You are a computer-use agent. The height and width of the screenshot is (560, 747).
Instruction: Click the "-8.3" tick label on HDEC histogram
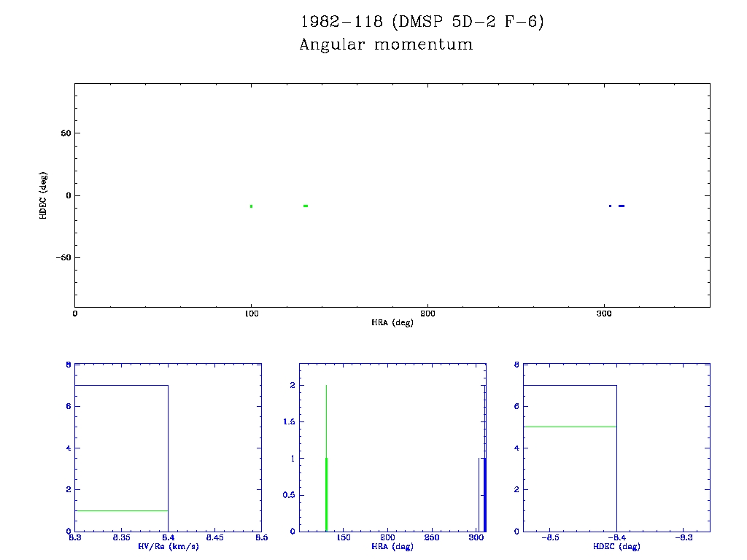click(x=684, y=537)
